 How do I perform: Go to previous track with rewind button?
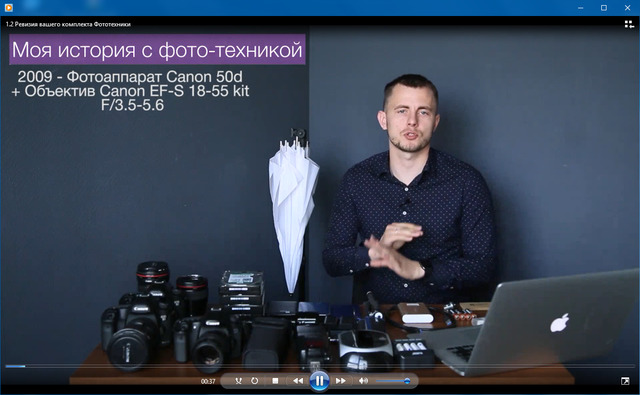(x=298, y=381)
